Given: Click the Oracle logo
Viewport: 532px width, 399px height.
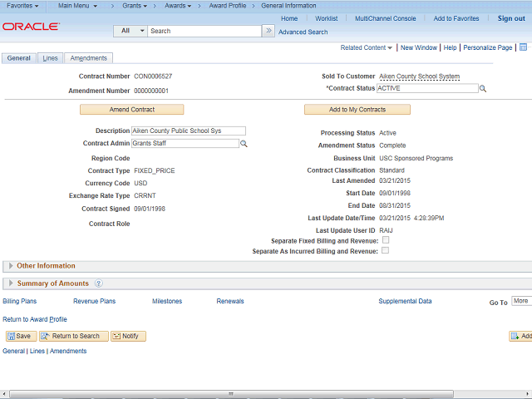Looking at the screenshot, I should click(31, 27).
